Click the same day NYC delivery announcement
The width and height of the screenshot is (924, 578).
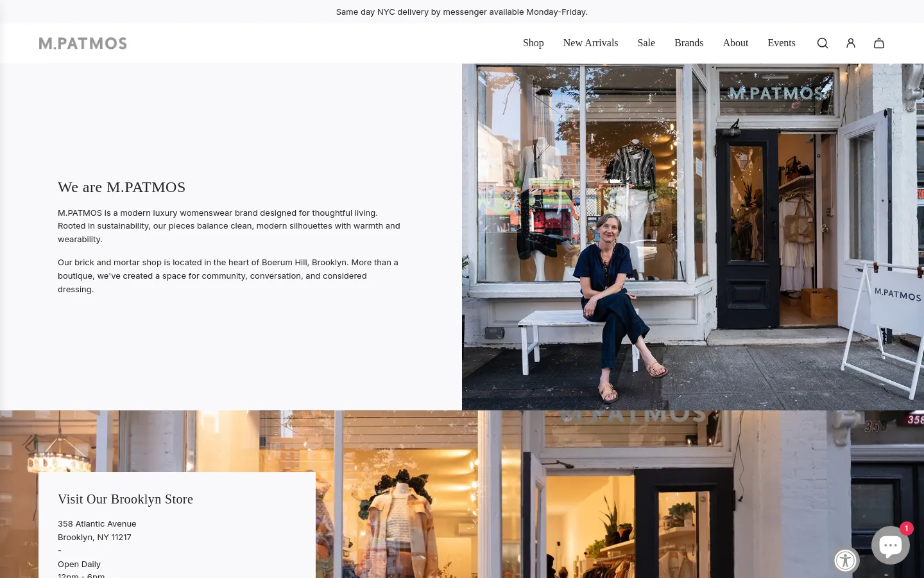tap(462, 12)
